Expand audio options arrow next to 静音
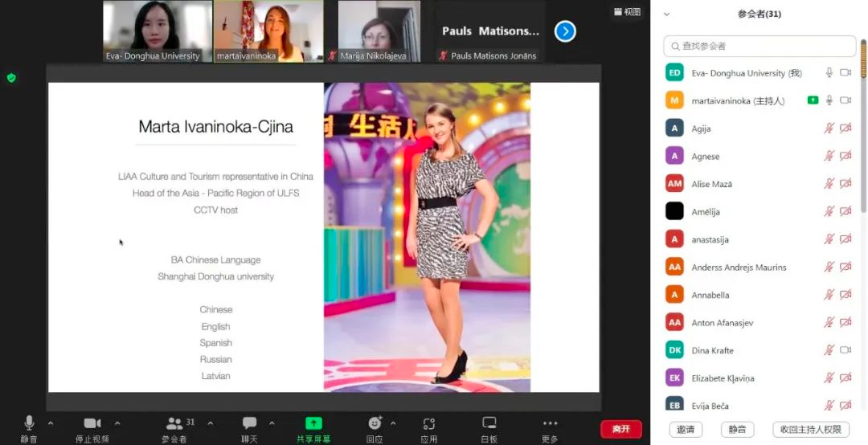Viewport: 868px width, 445px height. click(51, 423)
